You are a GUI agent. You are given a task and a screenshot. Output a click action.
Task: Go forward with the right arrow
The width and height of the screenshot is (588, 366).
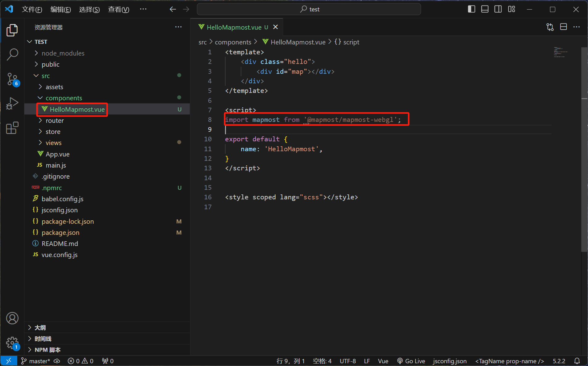186,9
